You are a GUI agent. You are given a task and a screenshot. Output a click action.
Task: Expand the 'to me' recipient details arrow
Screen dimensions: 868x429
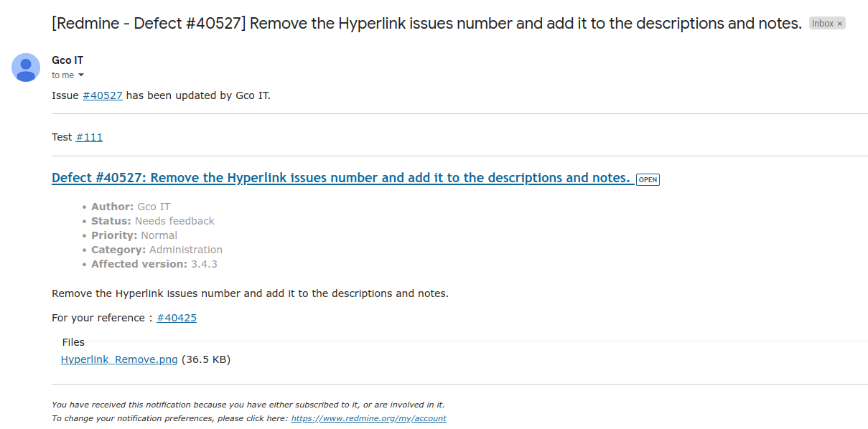click(81, 75)
